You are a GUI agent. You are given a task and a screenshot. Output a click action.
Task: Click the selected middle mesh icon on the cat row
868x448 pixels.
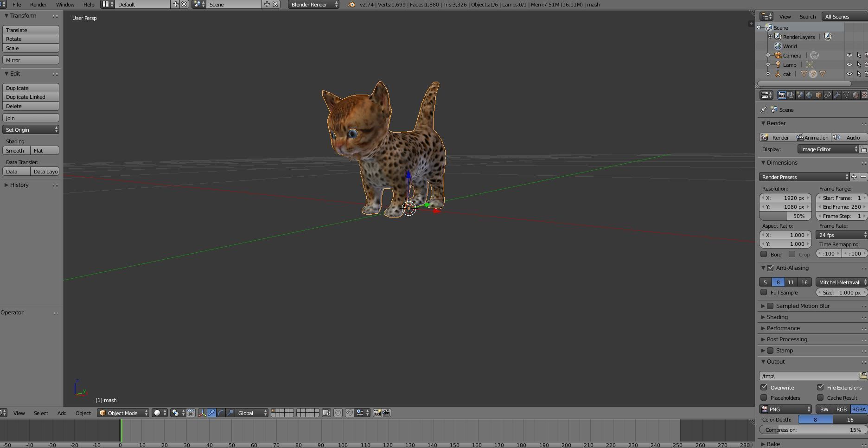(x=813, y=74)
